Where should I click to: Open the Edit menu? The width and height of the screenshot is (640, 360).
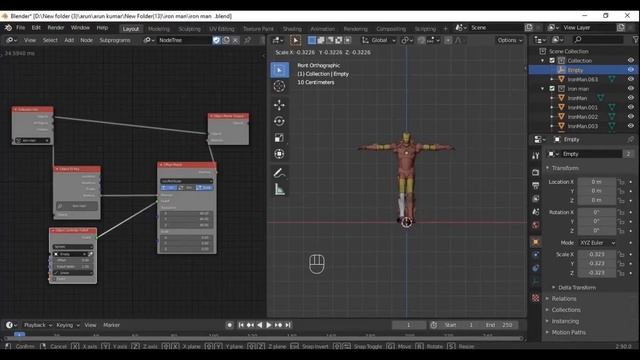(x=36, y=28)
